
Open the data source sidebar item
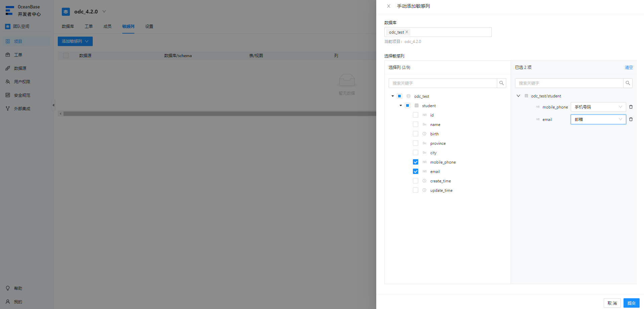(20, 68)
